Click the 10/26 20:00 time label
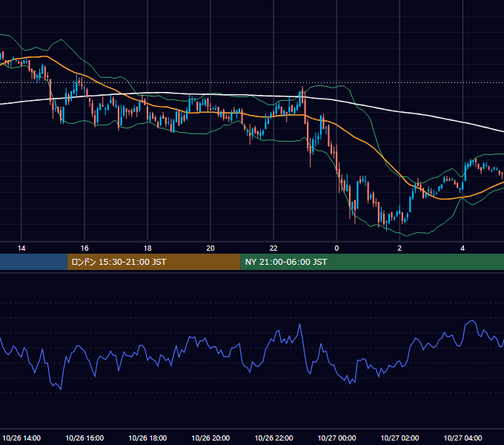 (x=210, y=438)
